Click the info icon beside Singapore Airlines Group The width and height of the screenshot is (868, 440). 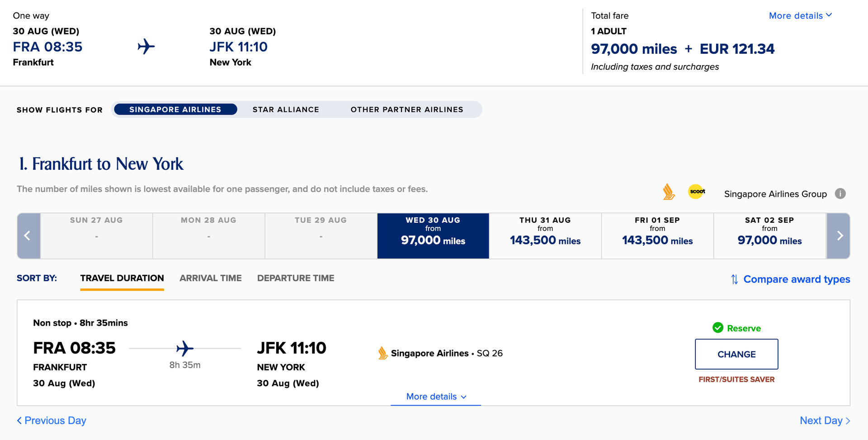[841, 193]
